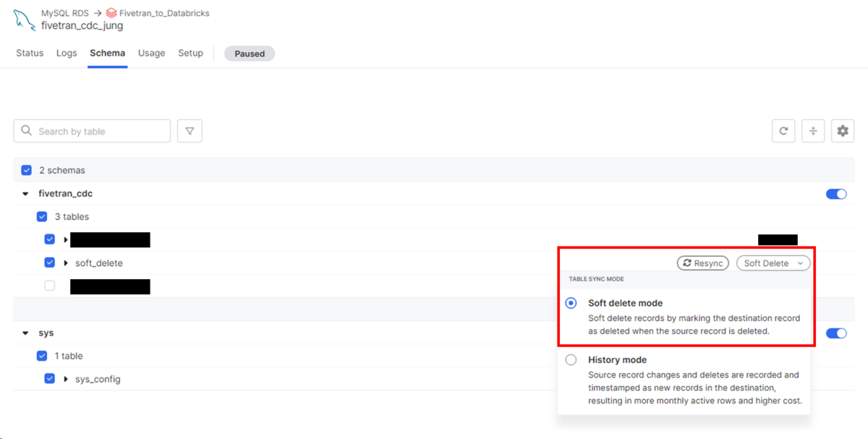Toggle the 1 table checkbox
The image size is (868, 439).
tap(42, 356)
